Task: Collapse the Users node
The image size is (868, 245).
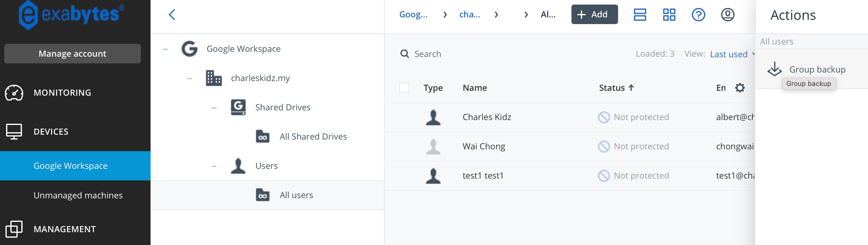Action: coord(214,166)
